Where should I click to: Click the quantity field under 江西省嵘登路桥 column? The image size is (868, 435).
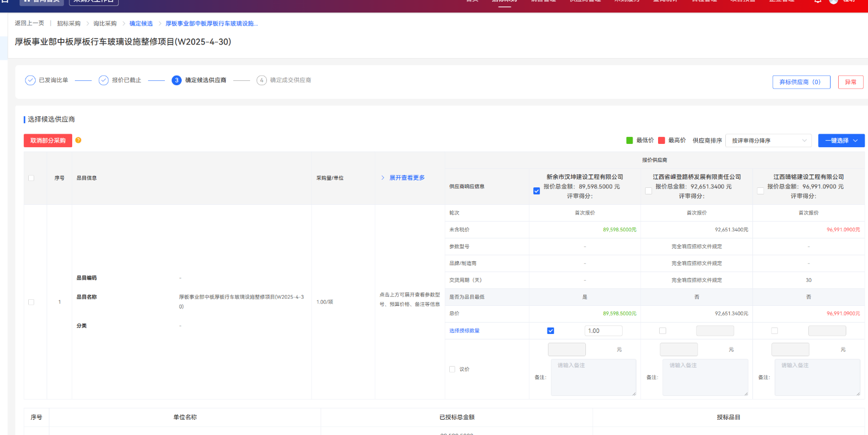(715, 331)
